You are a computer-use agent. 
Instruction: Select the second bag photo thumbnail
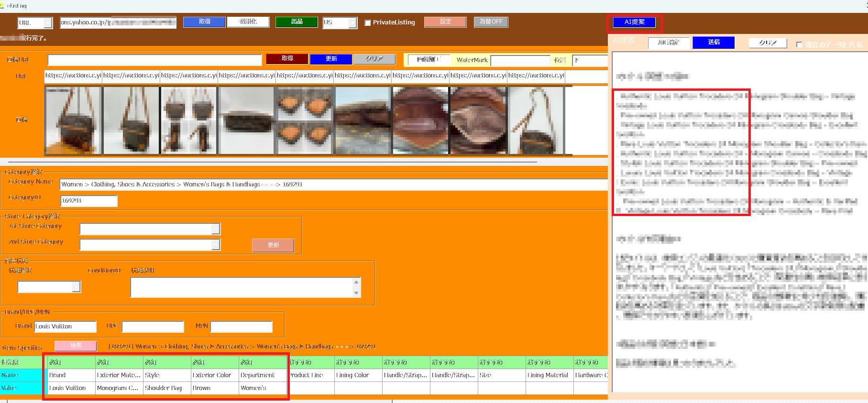coord(131,120)
